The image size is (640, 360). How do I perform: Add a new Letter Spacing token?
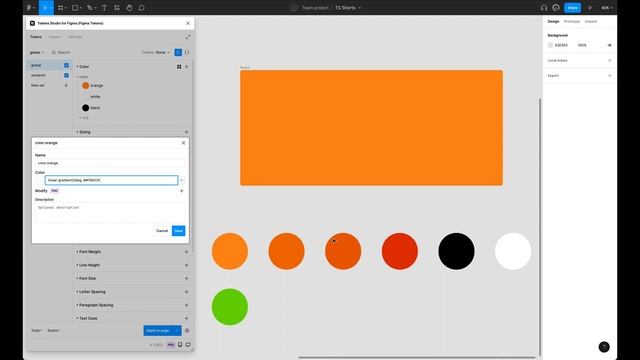pyautogui.click(x=187, y=292)
